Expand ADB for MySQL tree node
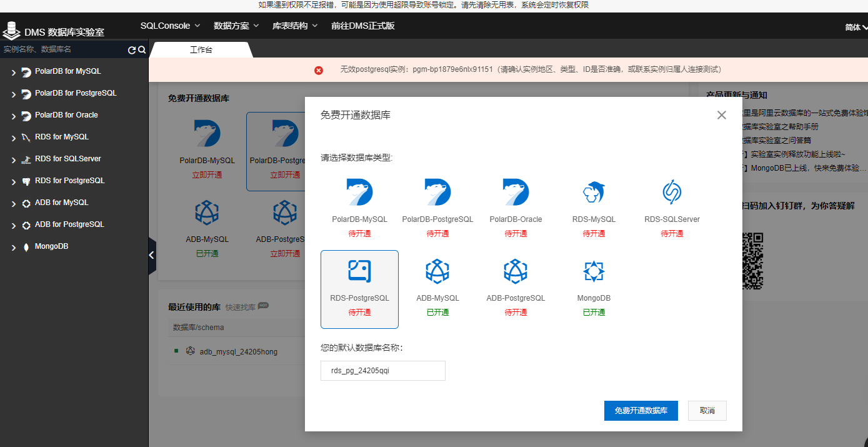Image resolution: width=868 pixels, height=447 pixels. tap(14, 204)
